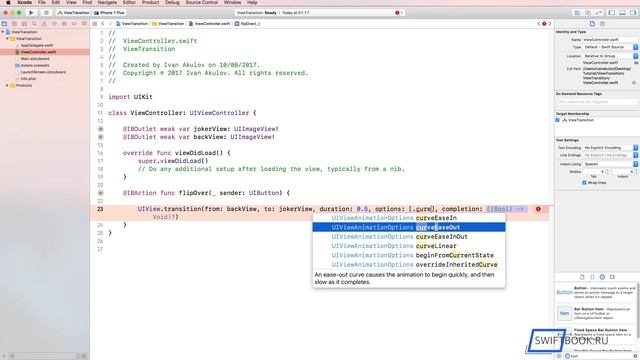Open the Product menu
This screenshot has width=640, height=360.
(x=151, y=2)
